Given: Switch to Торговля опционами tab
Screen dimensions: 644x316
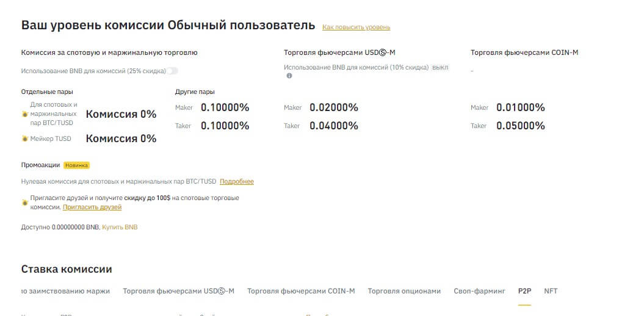Looking at the screenshot, I should 404,291.
